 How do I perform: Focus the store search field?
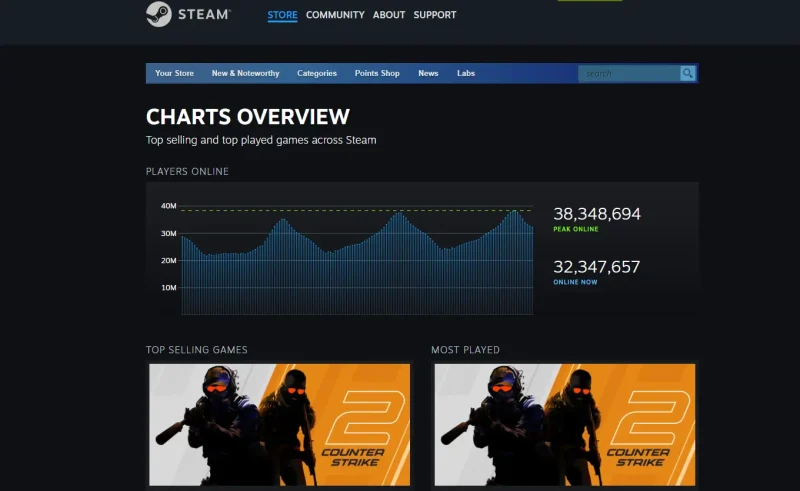click(x=629, y=73)
